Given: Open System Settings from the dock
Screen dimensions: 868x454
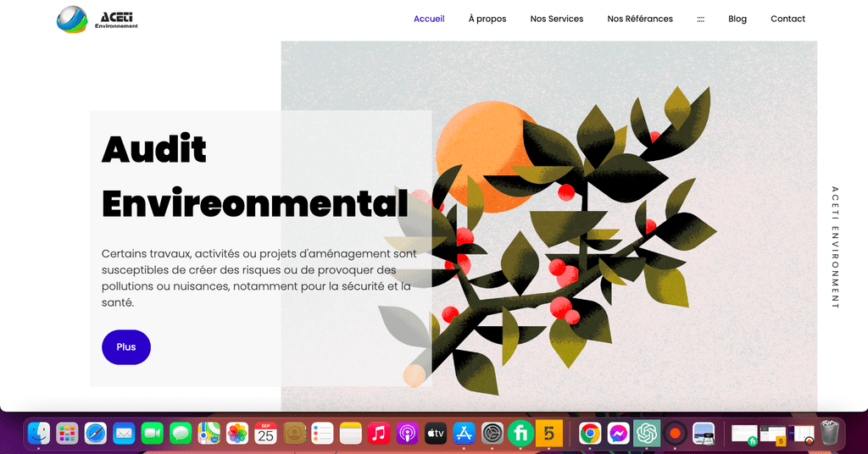Looking at the screenshot, I should click(x=492, y=434).
